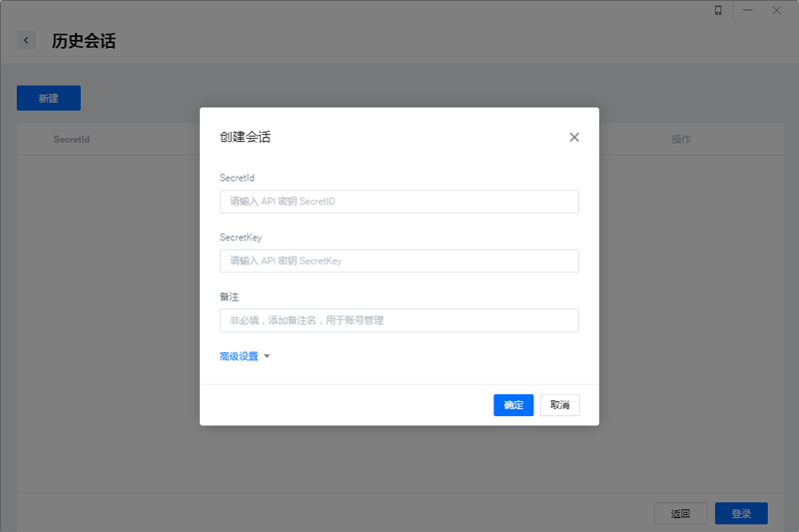Expand the 高级设置 advanced settings link
This screenshot has width=799, height=532.
[239, 356]
